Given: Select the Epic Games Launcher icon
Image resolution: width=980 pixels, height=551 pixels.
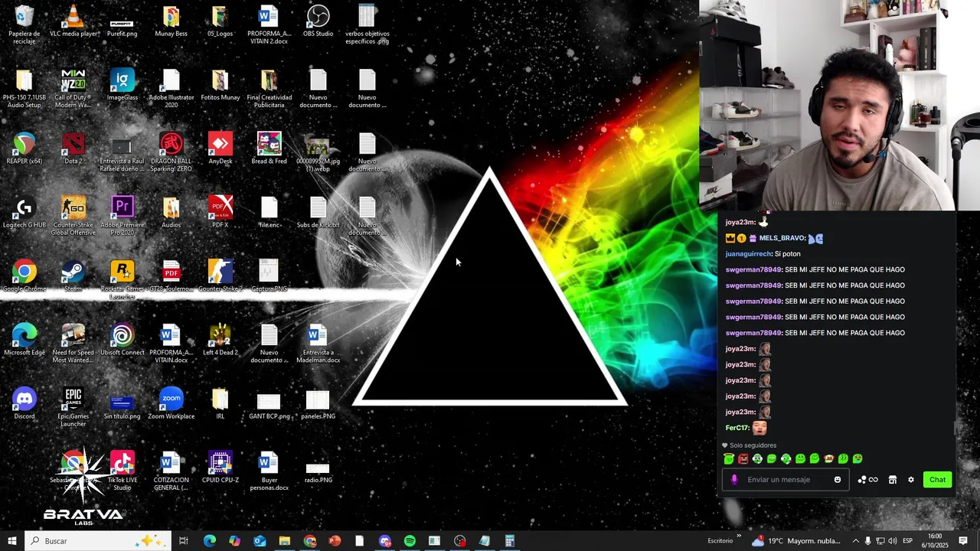Looking at the screenshot, I should coord(73,407).
